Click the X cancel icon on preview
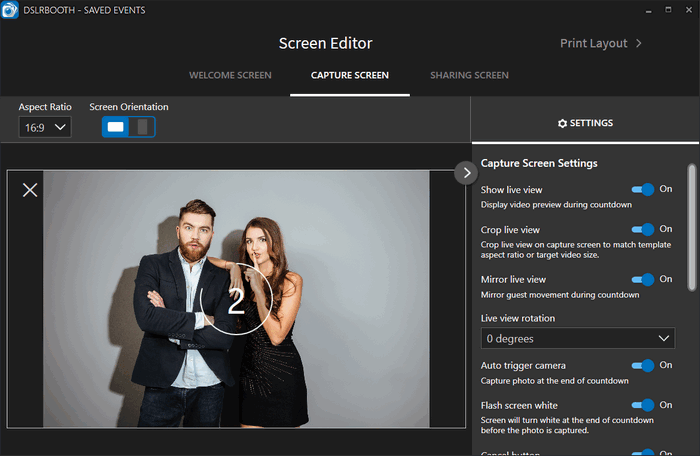Viewport: 700px width, 456px height. 30,190
